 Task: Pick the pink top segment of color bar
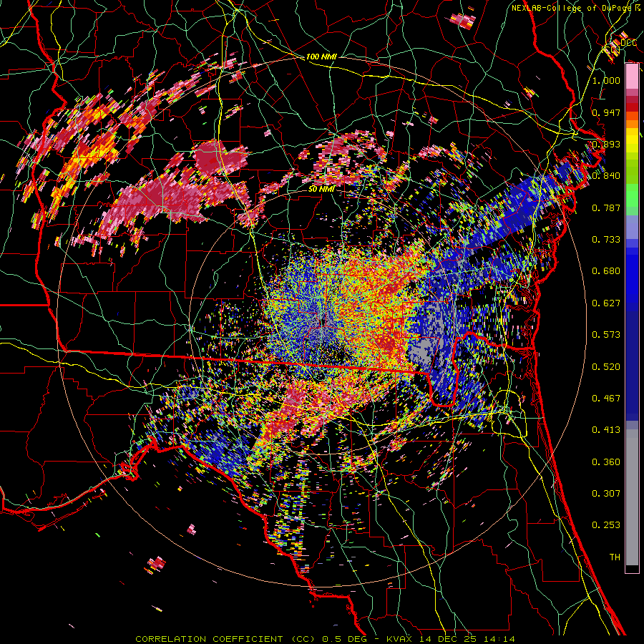pyautogui.click(x=632, y=77)
